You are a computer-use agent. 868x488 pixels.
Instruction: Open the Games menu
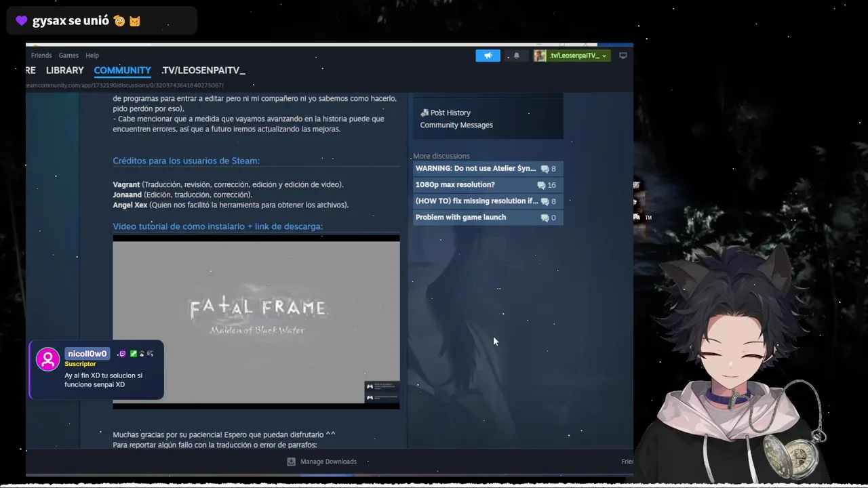coord(68,56)
